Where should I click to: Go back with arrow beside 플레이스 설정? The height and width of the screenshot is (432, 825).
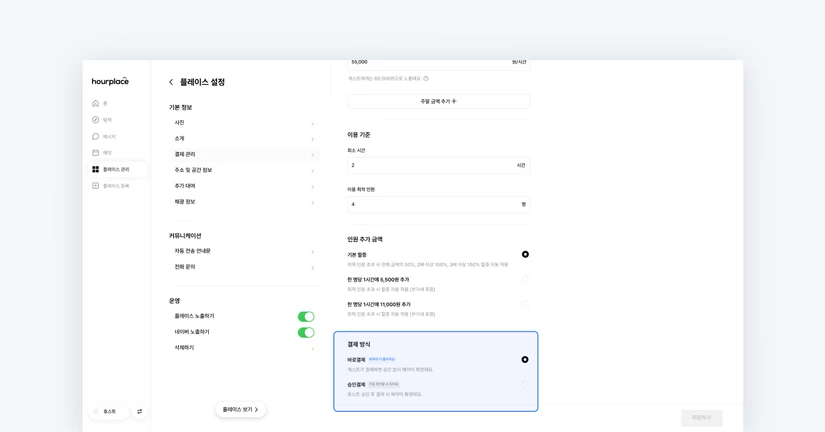171,82
